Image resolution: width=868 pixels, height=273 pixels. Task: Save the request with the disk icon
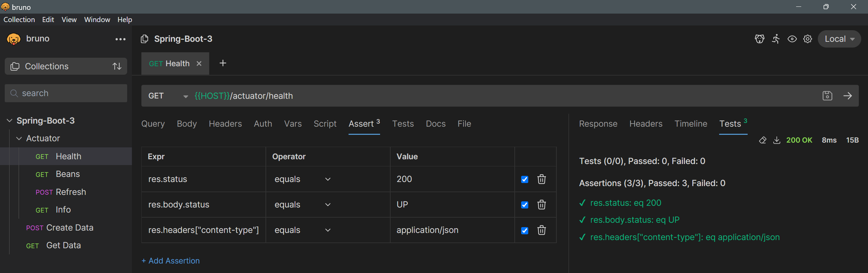tap(827, 96)
